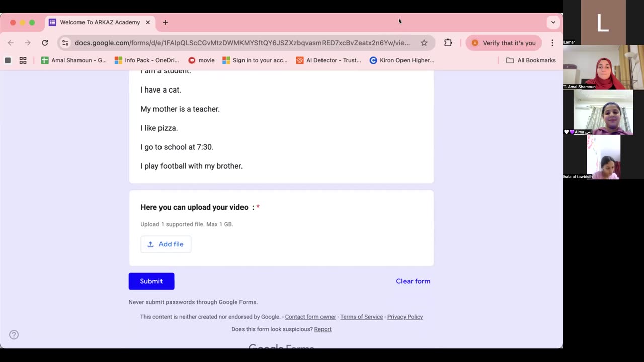Click the Clear form link
644x362 pixels.
(413, 281)
